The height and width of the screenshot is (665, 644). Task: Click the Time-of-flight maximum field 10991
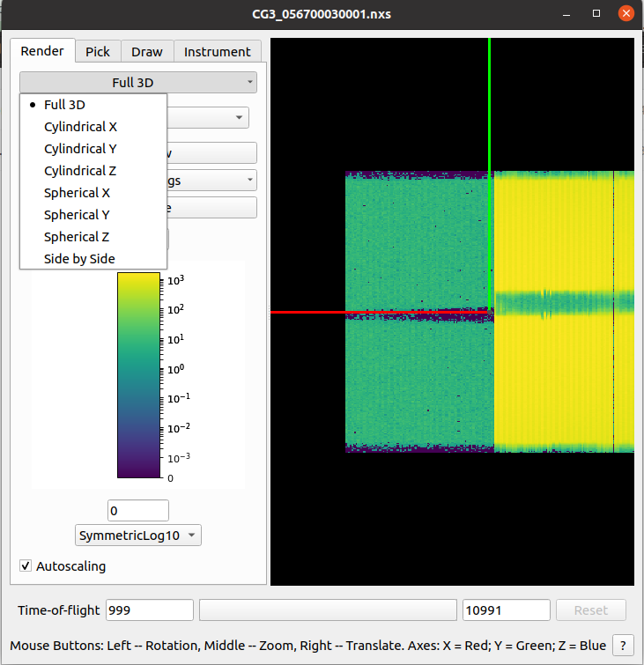click(507, 610)
